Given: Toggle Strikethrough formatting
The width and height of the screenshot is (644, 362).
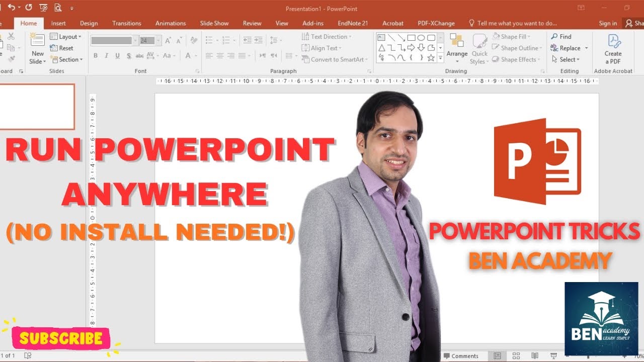Looking at the screenshot, I should [140, 56].
